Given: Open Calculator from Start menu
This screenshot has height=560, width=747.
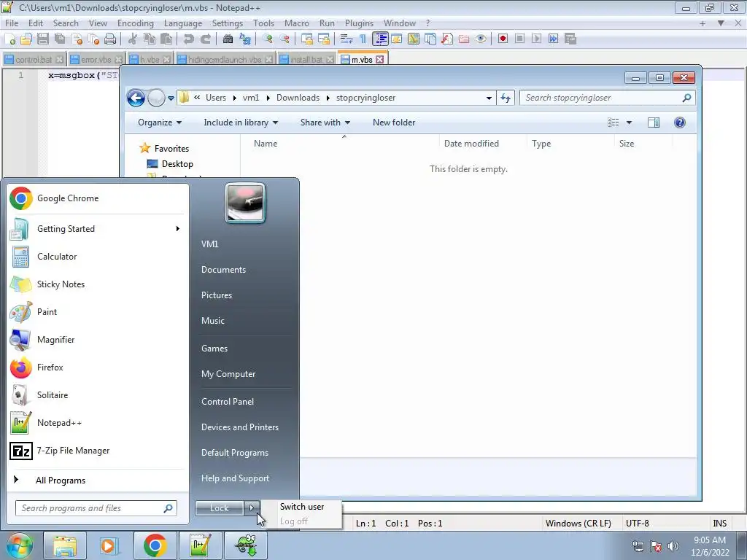Looking at the screenshot, I should tap(97, 256).
